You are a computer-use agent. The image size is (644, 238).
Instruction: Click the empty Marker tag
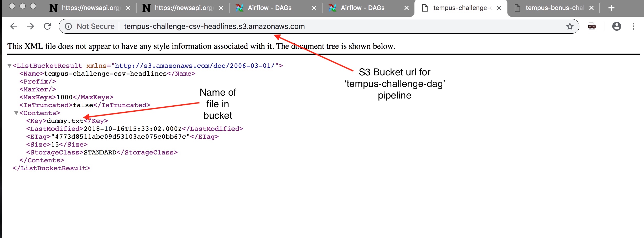(38, 89)
